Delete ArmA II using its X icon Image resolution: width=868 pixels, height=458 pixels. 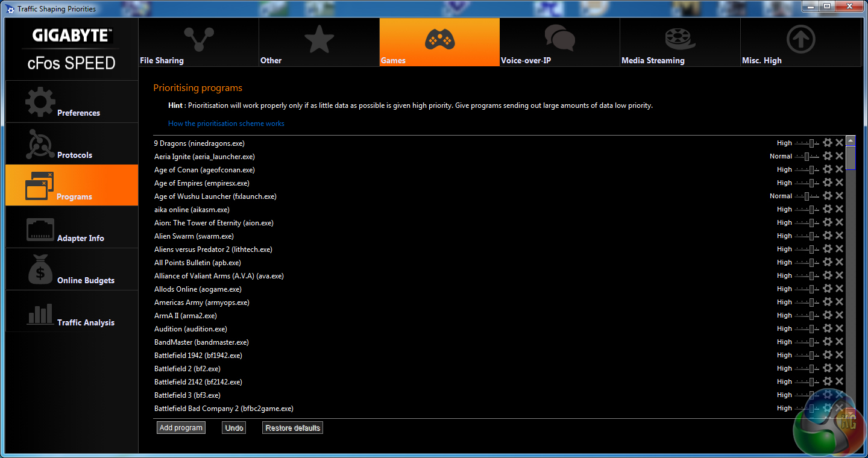[x=839, y=315]
